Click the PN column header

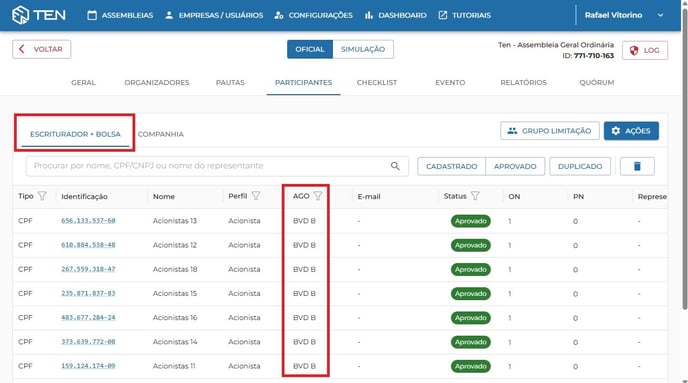point(578,197)
